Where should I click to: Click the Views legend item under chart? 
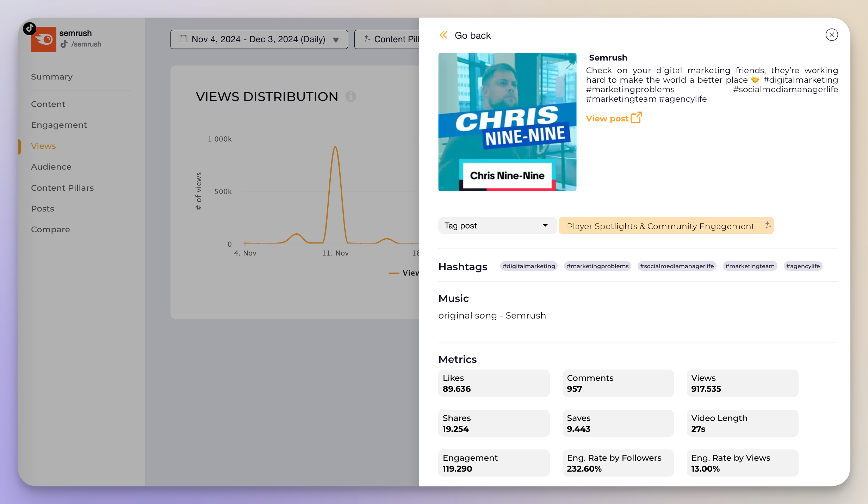pos(404,273)
